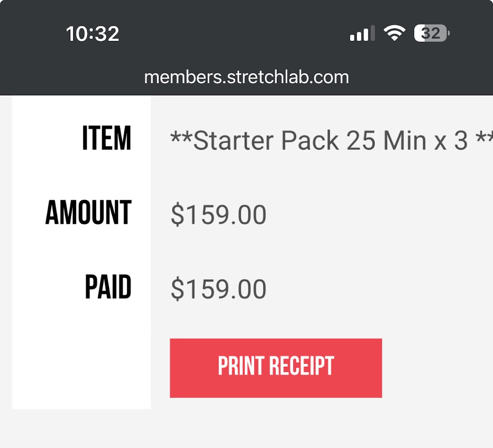This screenshot has width=493, height=448.
Task: Select the members.stretchlab.com address bar
Action: tap(246, 77)
